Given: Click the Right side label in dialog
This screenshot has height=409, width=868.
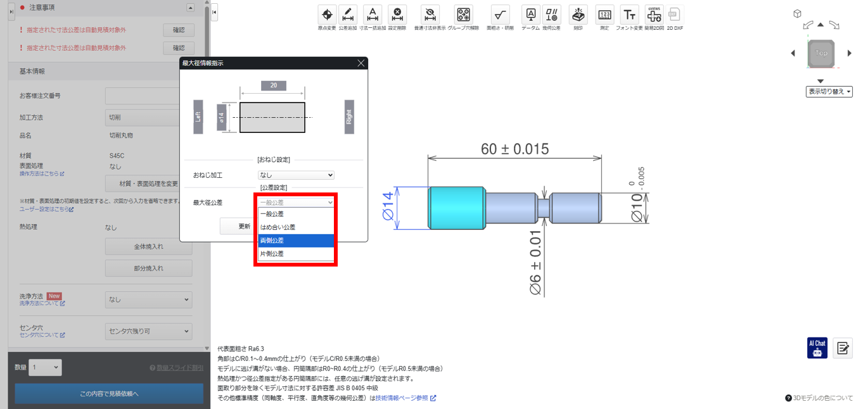Looking at the screenshot, I should 349,116.
